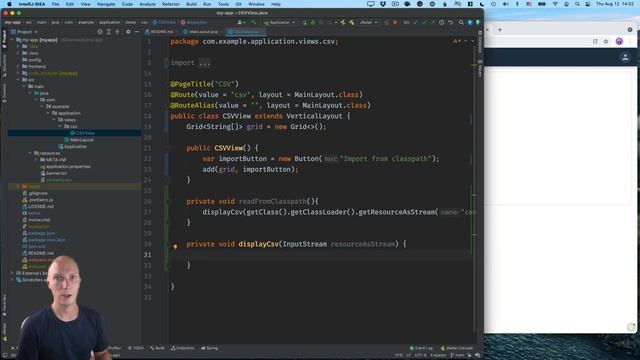Click the Debug with JRebel rocket icon

coord(351,22)
